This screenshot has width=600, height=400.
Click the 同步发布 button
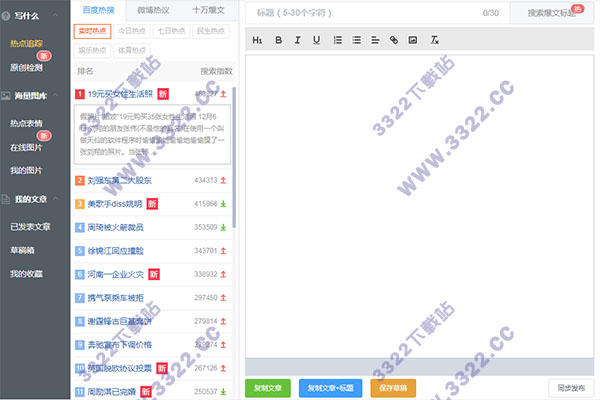(x=571, y=388)
